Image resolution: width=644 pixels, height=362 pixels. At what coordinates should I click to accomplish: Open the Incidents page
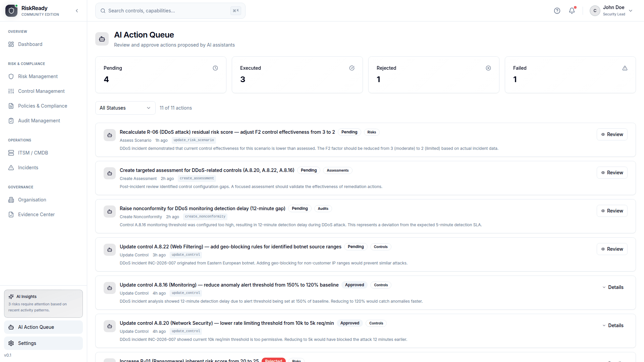click(x=28, y=167)
